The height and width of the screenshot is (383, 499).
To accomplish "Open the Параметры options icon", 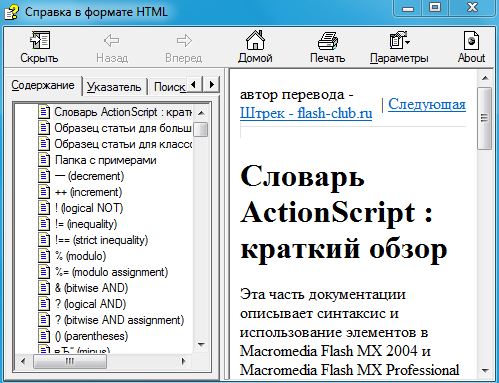I will pos(399,40).
